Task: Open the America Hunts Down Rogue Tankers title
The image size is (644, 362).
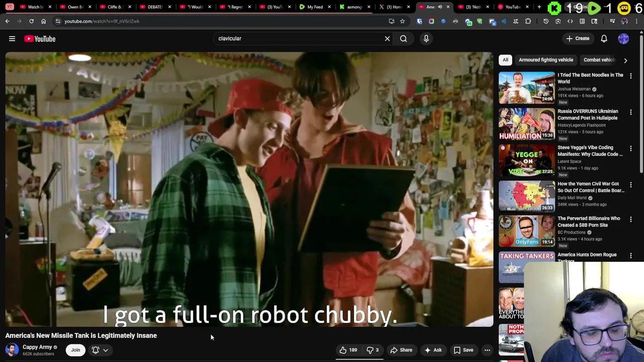Action: click(x=587, y=257)
